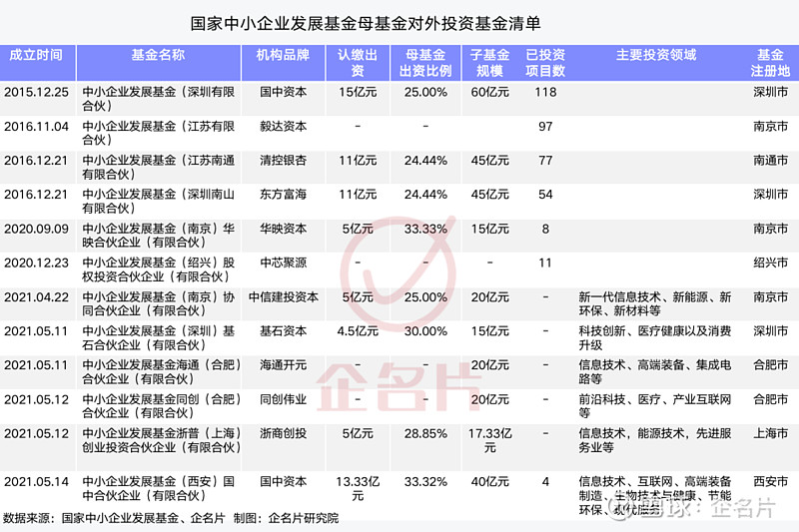Select the 基金名称 column header
The image size is (799, 532).
[x=158, y=55]
